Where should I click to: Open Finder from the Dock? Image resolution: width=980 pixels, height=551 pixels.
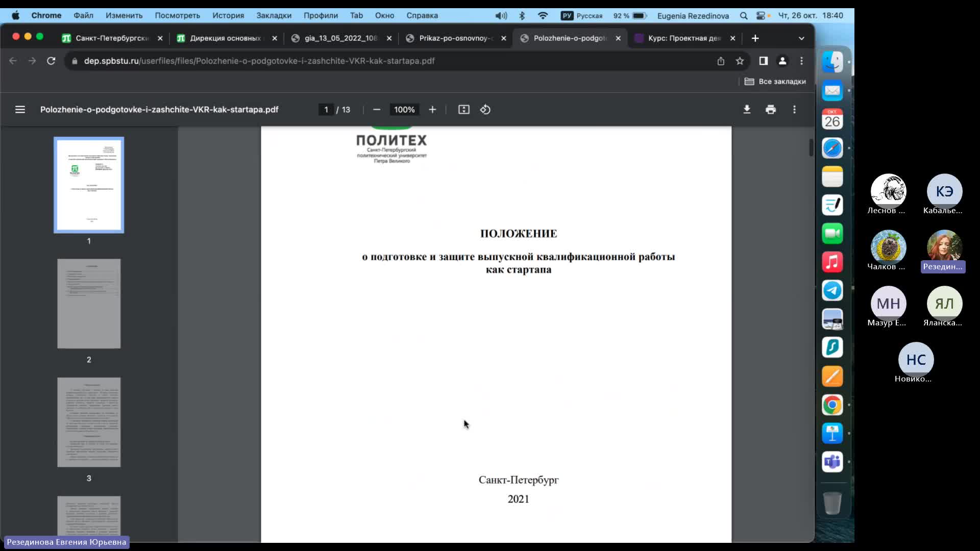(832, 62)
